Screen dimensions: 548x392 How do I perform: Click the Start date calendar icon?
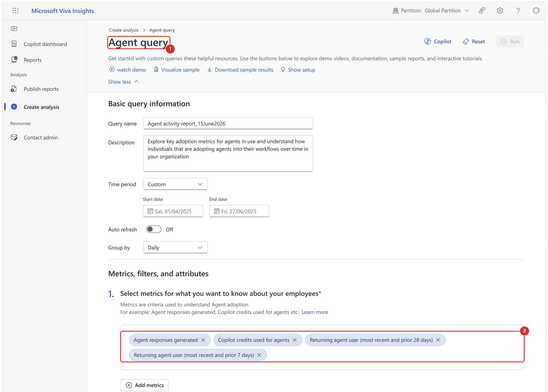click(x=150, y=211)
